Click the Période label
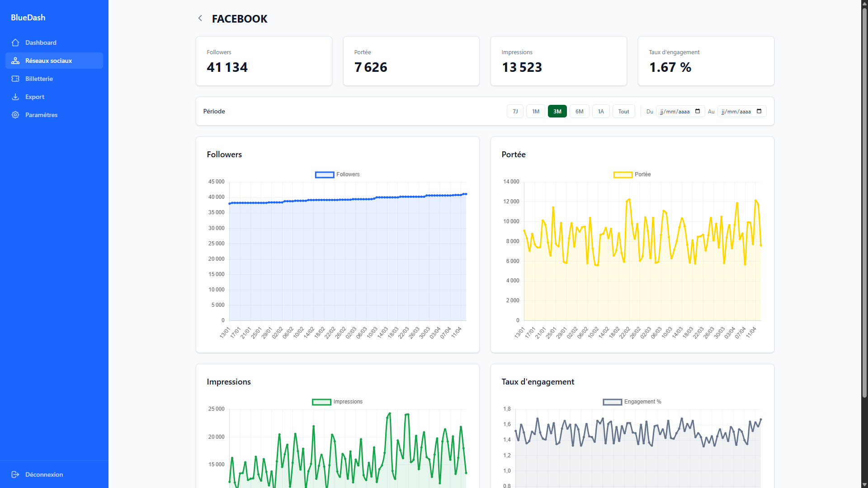Viewport: 868px width, 488px height. coord(214,111)
